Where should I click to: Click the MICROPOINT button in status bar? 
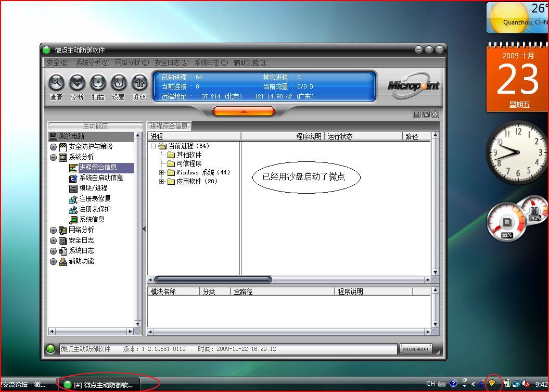click(416, 349)
